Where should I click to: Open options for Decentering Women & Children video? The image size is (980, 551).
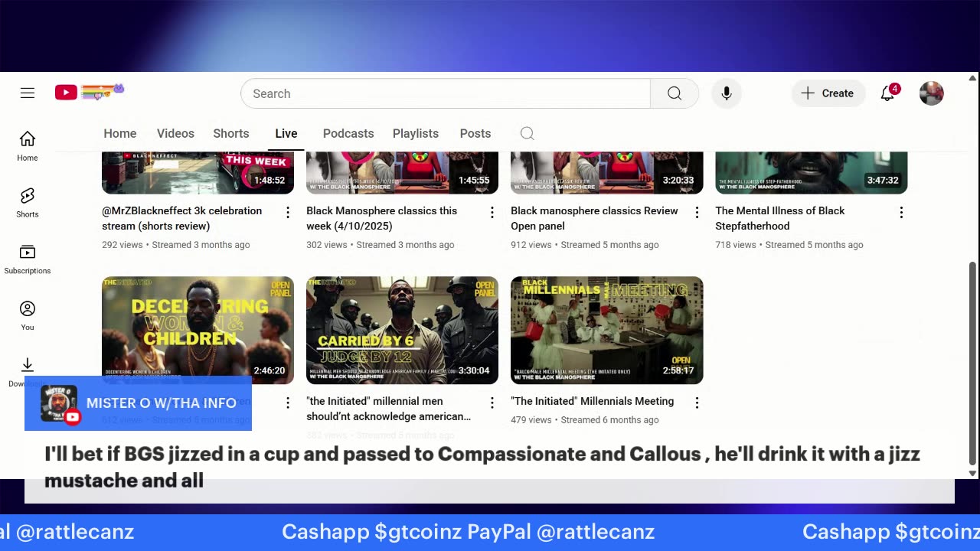[288, 403]
